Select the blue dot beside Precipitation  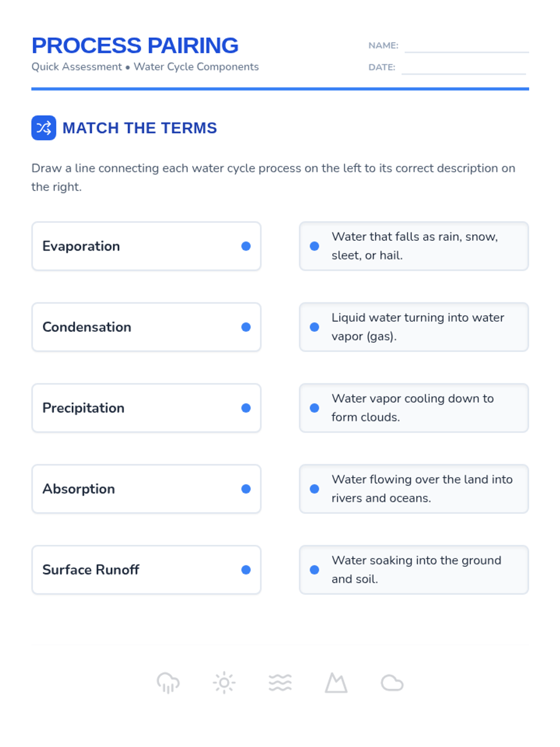pyautogui.click(x=246, y=408)
